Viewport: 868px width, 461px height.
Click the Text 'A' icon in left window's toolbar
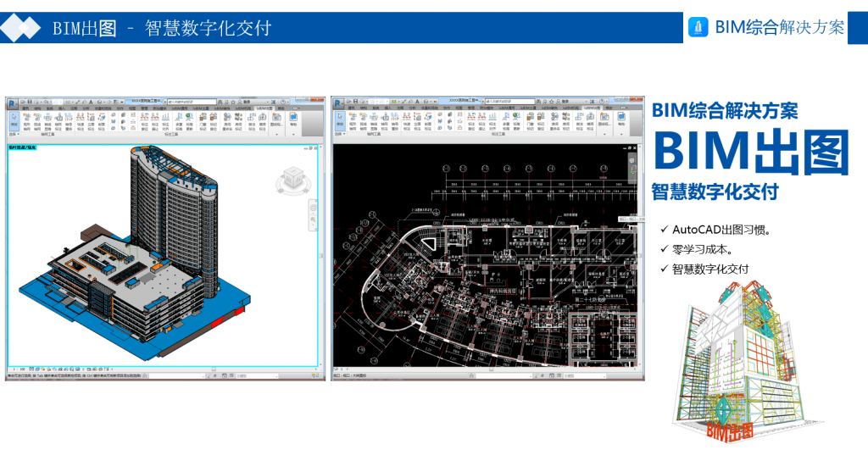(90, 102)
